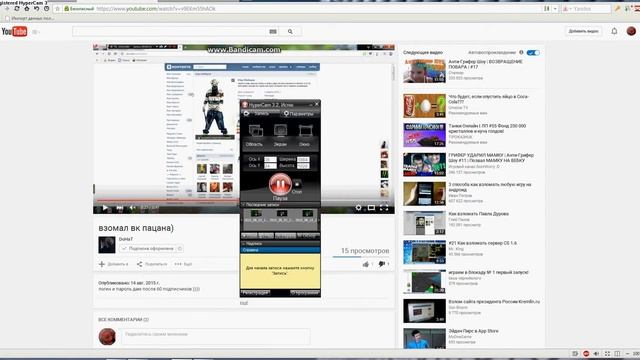Select the Область capture mode in HyperCam

coord(255,136)
